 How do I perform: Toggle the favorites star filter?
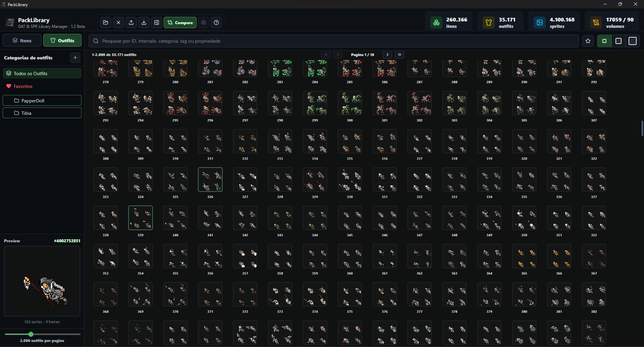588,41
